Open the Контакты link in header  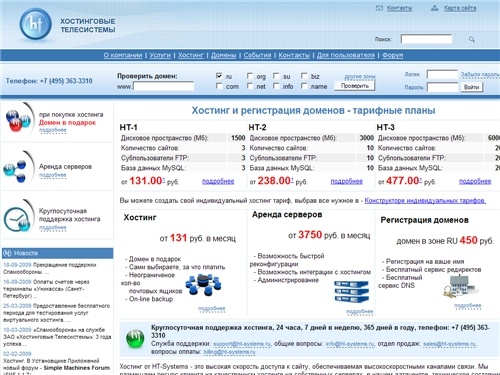click(x=399, y=8)
